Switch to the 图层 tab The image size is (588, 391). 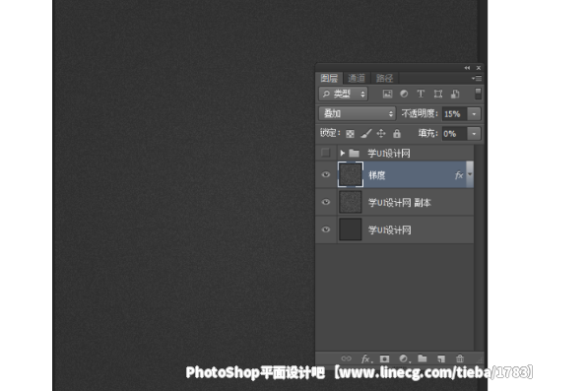[329, 78]
